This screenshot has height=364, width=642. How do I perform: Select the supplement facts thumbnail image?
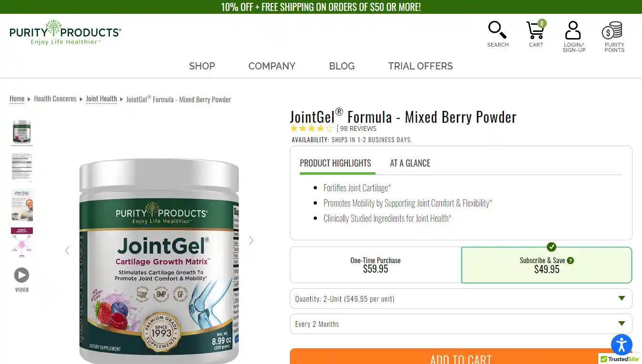tap(22, 167)
